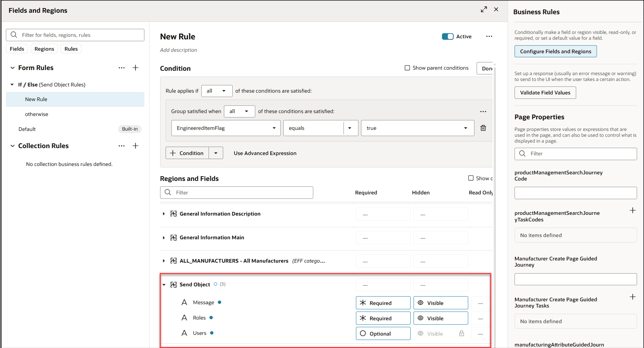
Task: Collapse the Form Rules section
Action: (x=12, y=68)
